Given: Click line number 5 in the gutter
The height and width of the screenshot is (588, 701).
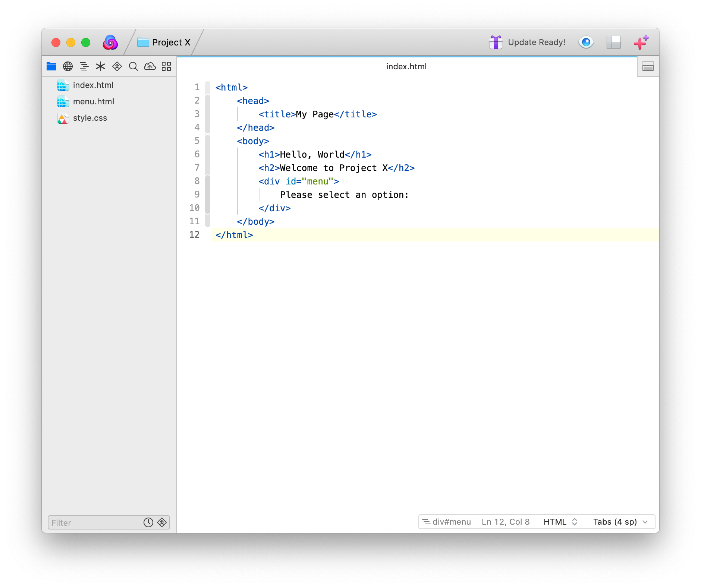Looking at the screenshot, I should tap(197, 141).
